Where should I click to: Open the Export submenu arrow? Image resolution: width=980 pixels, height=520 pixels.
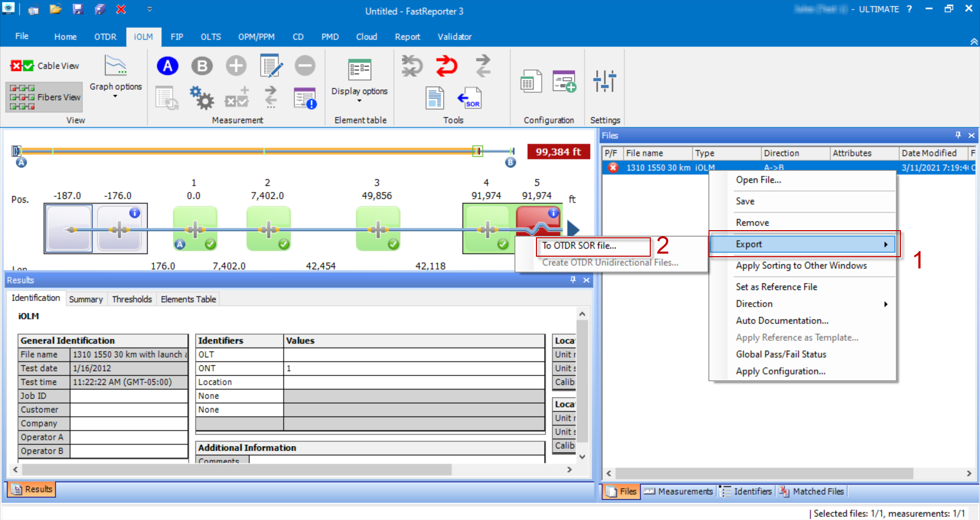point(886,244)
